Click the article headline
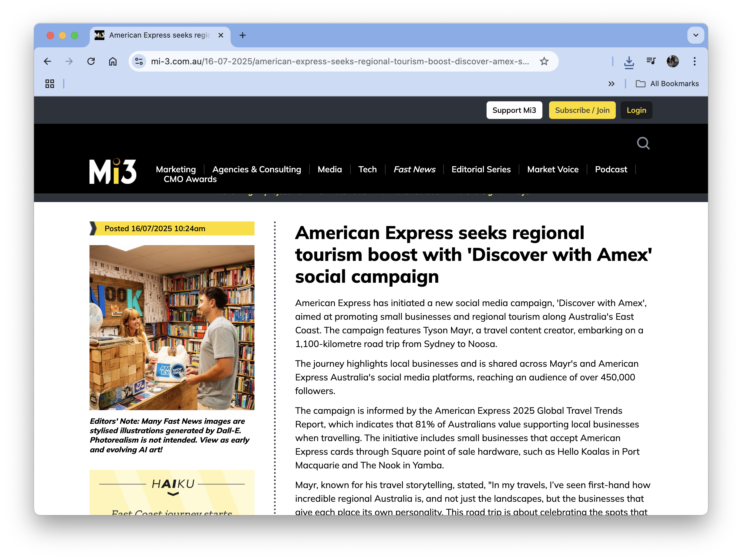This screenshot has width=742, height=560. (x=473, y=255)
